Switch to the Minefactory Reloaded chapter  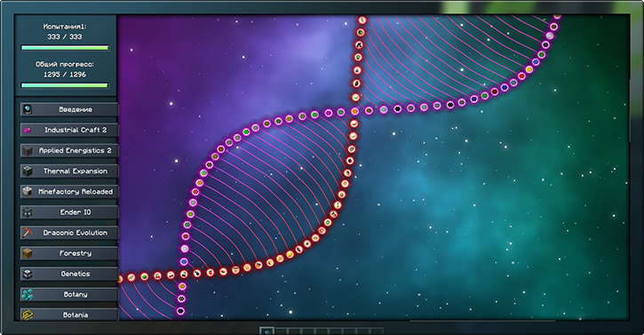click(x=69, y=192)
